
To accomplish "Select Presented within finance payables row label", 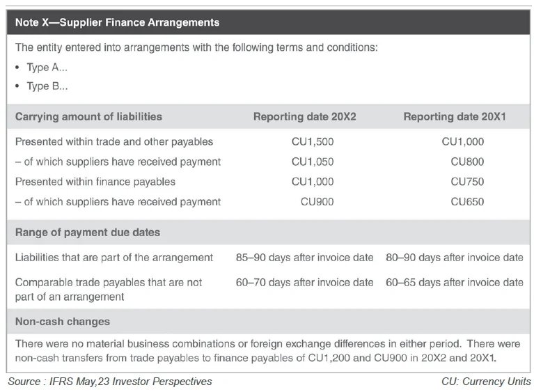I will point(95,182).
